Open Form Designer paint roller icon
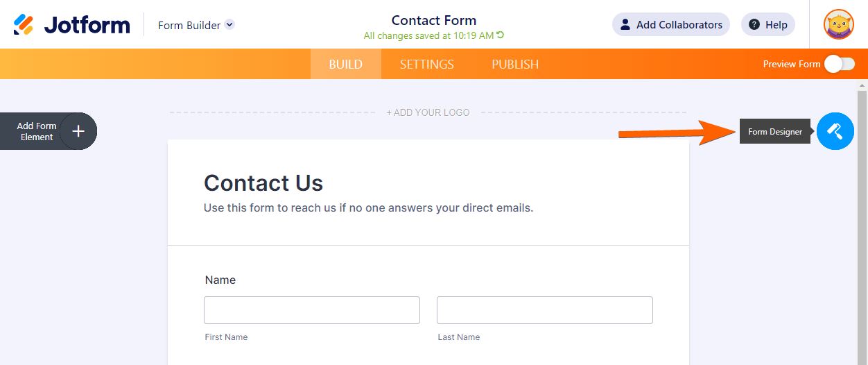This screenshot has width=868, height=365. 835,131
